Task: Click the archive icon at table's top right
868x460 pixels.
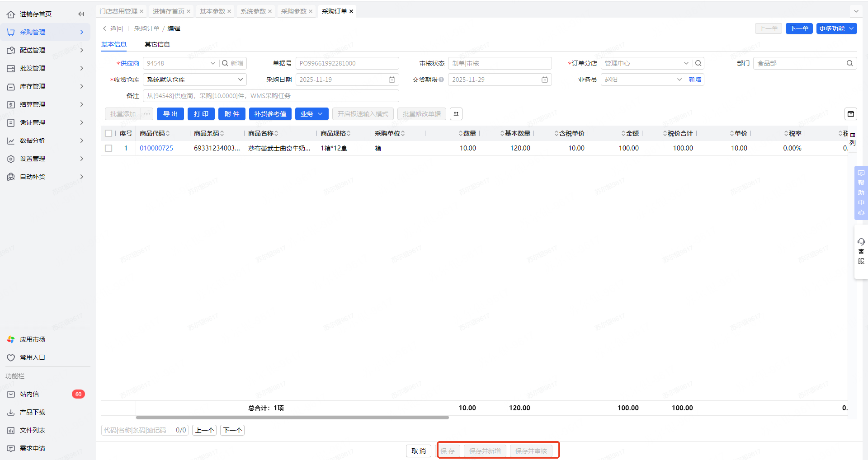Action: coord(850,114)
